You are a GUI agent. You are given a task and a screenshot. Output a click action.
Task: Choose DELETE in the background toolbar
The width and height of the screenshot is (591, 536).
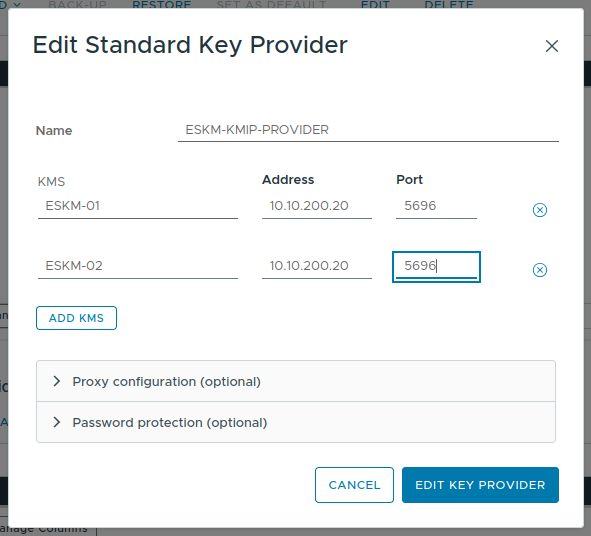(x=449, y=5)
